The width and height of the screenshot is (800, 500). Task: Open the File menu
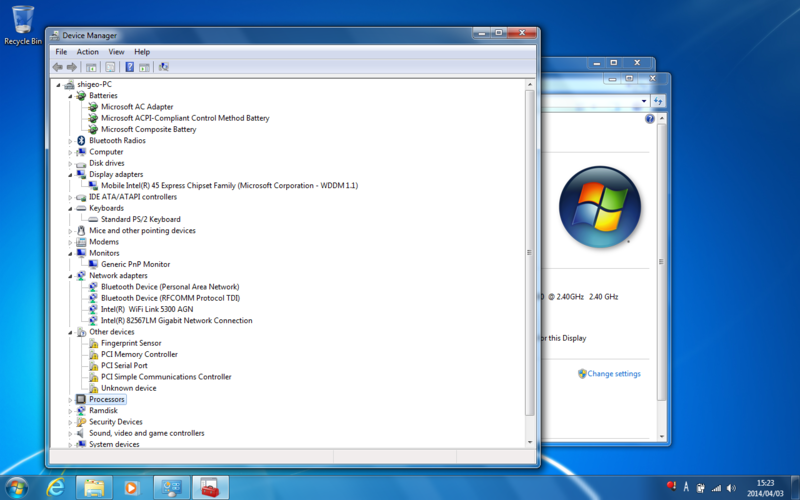(x=61, y=52)
